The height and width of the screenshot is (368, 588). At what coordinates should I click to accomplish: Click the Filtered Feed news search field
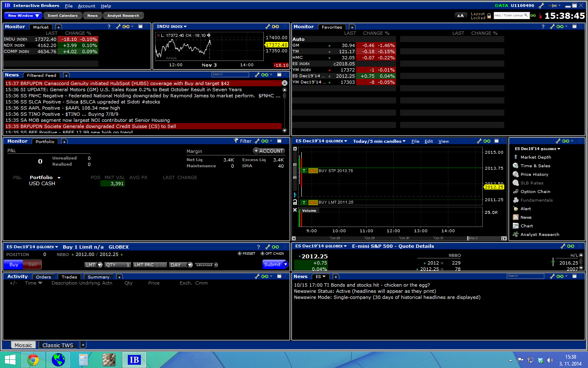[230, 74]
